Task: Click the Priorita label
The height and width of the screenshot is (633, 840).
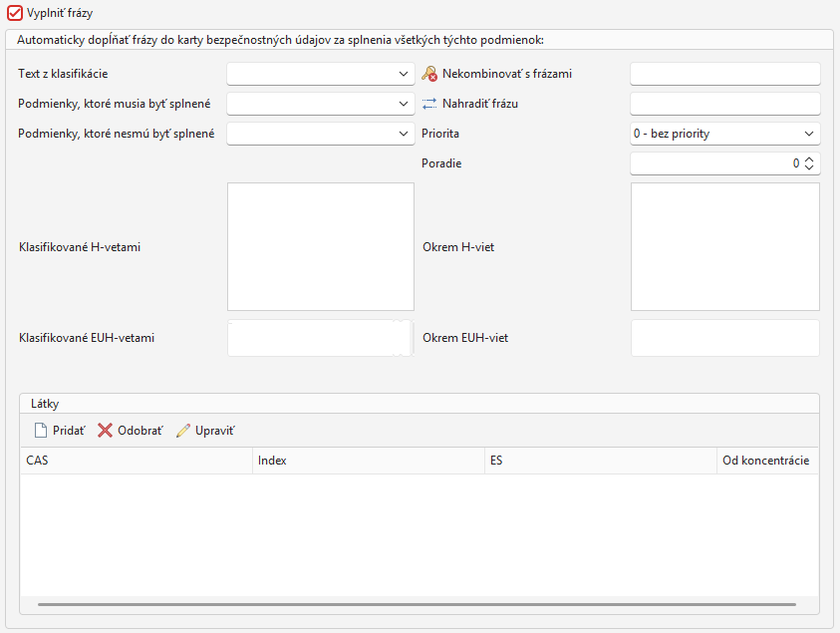Action: point(440,134)
